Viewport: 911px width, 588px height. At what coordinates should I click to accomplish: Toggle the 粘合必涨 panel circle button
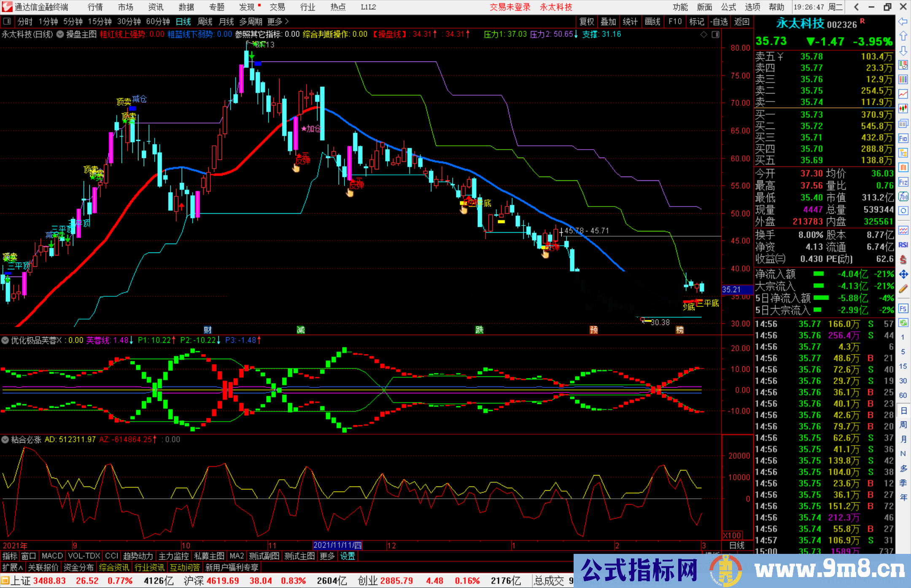pyautogui.click(x=5, y=440)
